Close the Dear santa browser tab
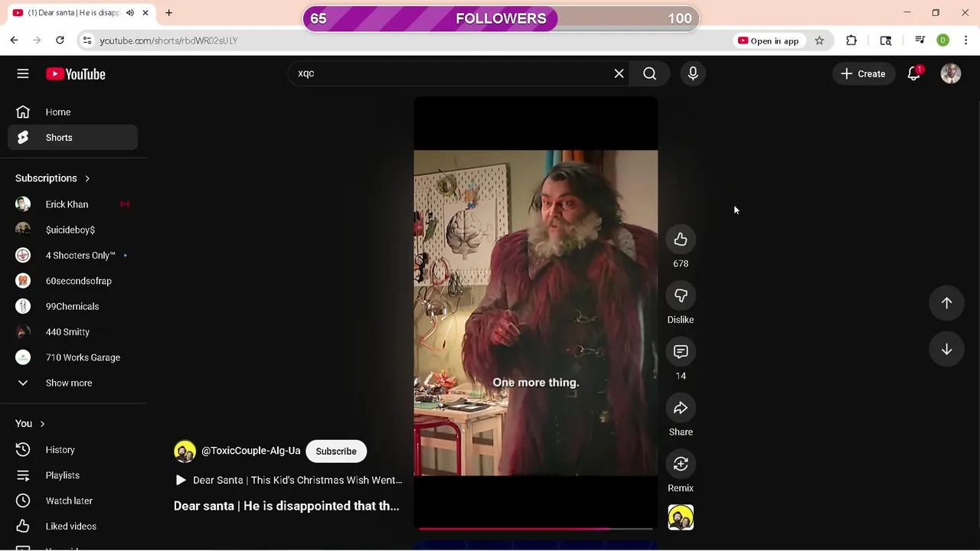 (145, 13)
